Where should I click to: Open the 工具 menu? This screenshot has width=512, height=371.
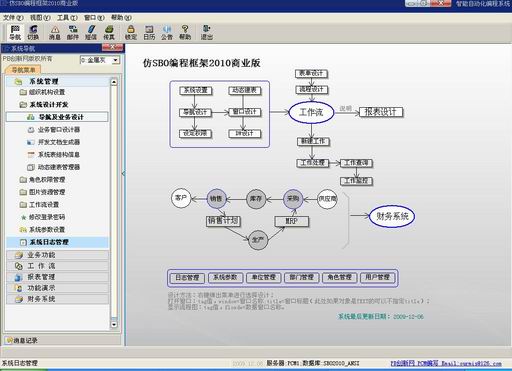pos(67,17)
